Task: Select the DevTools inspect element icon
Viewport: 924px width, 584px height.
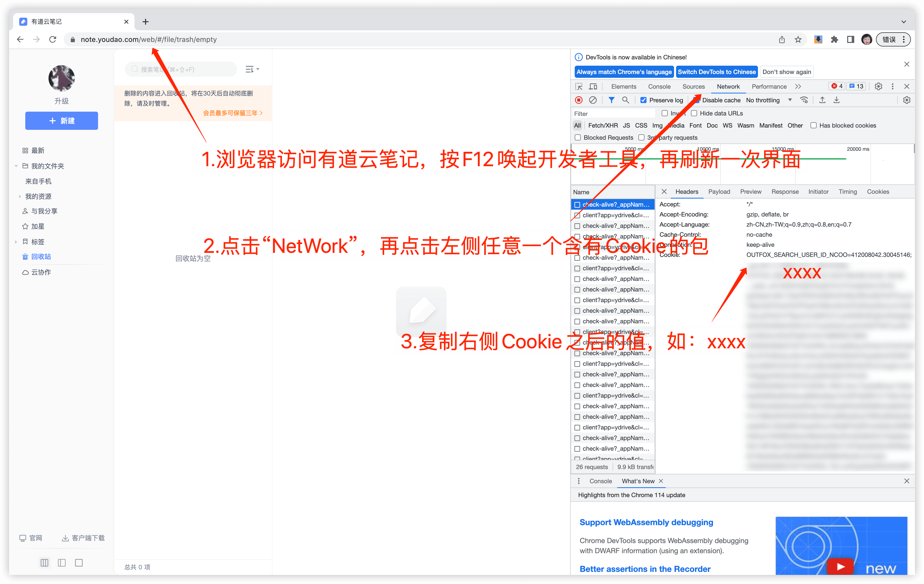Action: click(x=579, y=87)
